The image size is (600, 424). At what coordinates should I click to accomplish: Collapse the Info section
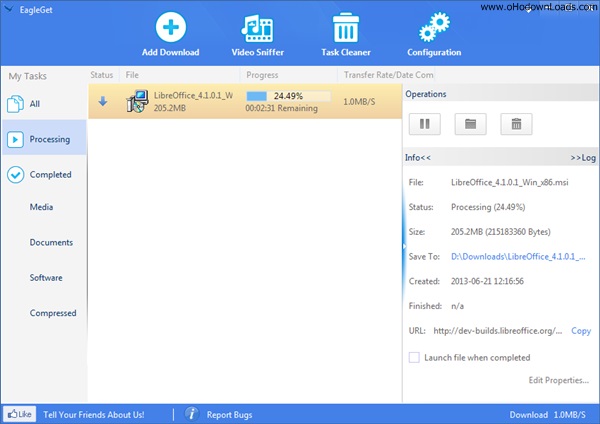[417, 158]
